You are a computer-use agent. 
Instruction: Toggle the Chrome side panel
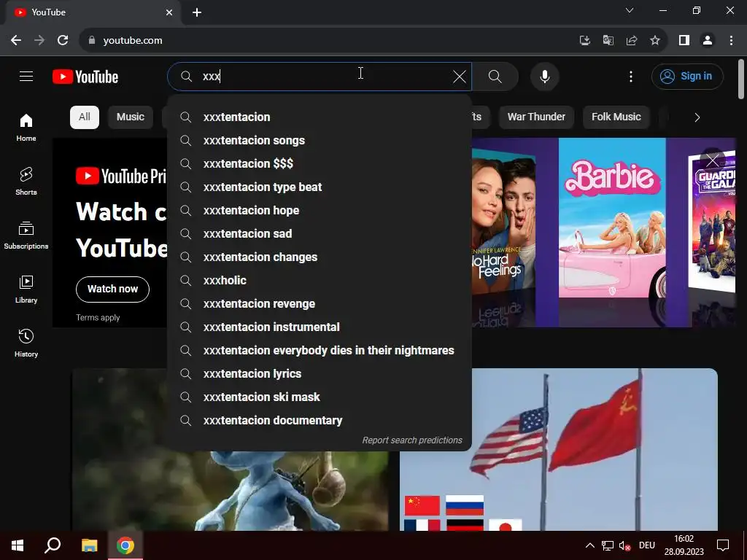(x=684, y=41)
